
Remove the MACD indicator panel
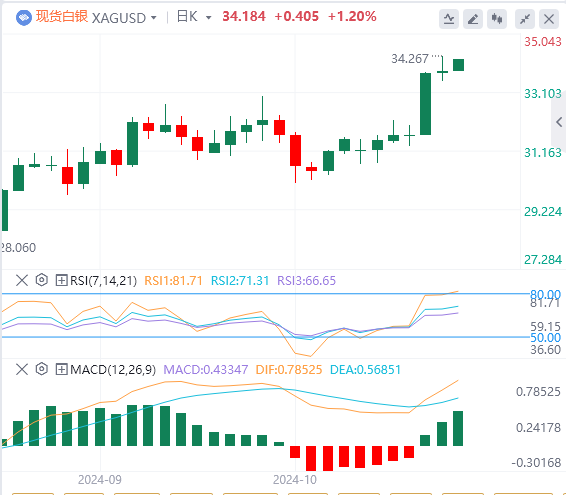(22, 369)
